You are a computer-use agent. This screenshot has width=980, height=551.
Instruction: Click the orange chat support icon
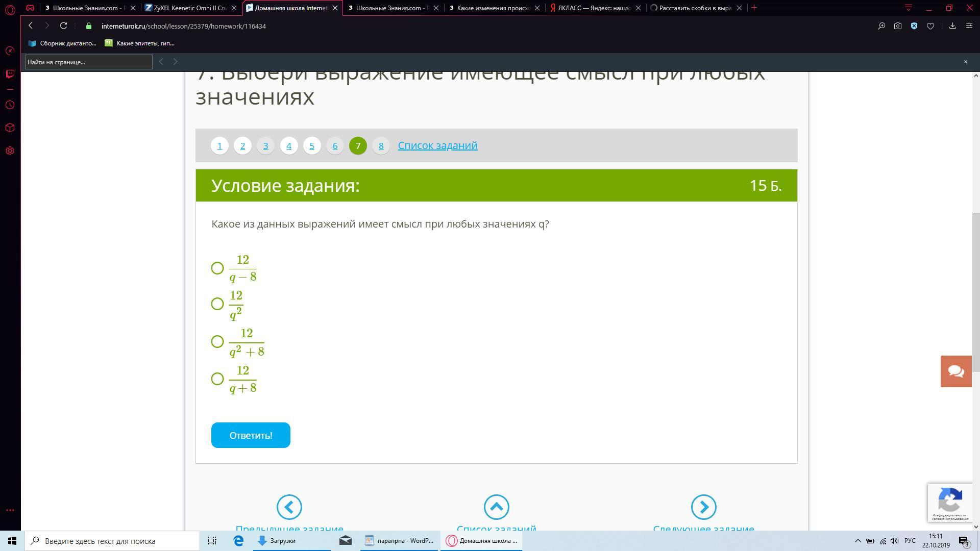(955, 371)
